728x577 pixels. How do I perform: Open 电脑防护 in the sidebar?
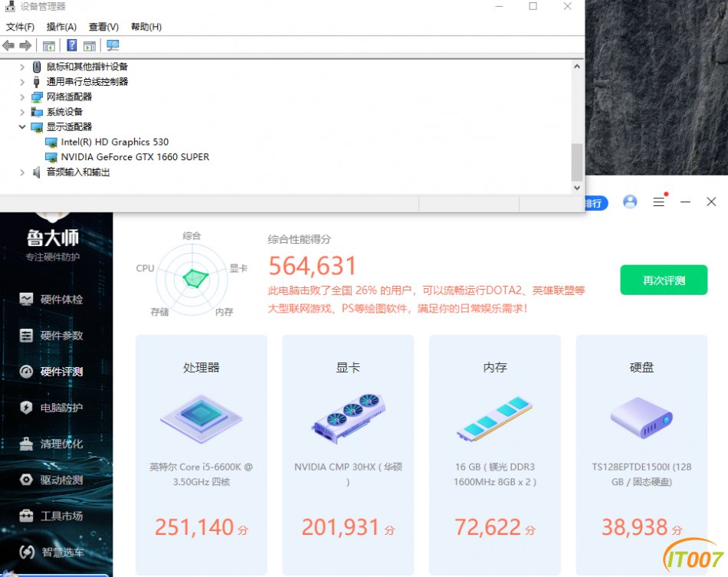point(51,408)
